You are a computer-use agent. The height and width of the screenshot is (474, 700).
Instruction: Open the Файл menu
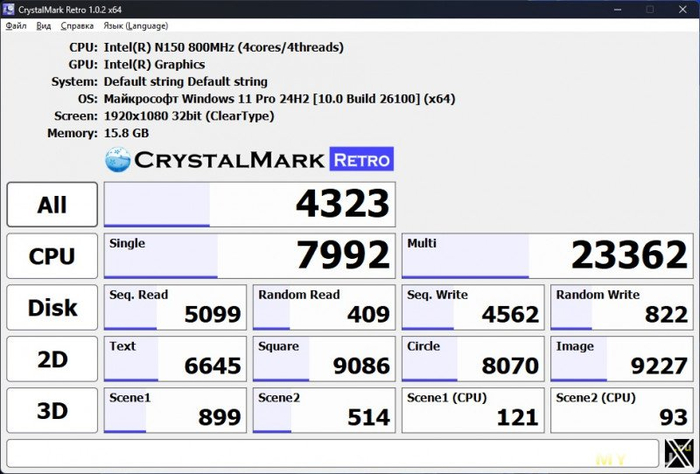pos(16,25)
